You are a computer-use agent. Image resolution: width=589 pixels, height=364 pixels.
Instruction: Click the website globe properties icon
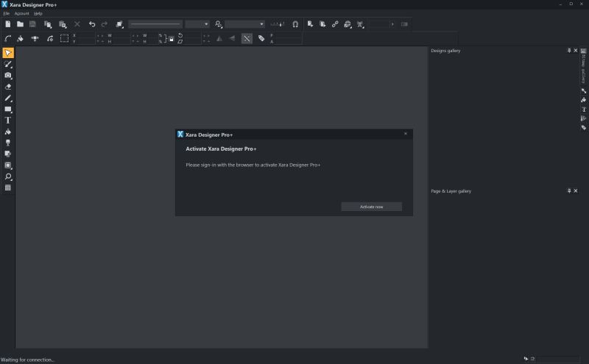348,24
